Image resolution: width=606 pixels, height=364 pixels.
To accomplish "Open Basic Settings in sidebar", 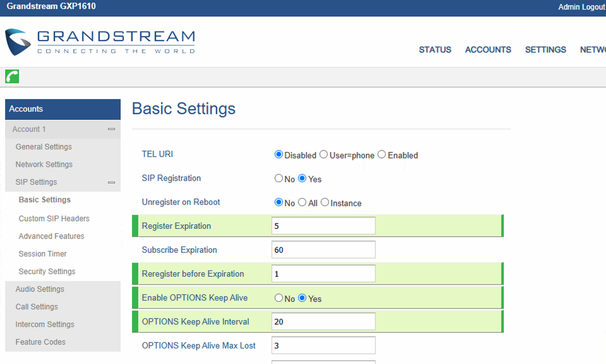I will (x=45, y=199).
